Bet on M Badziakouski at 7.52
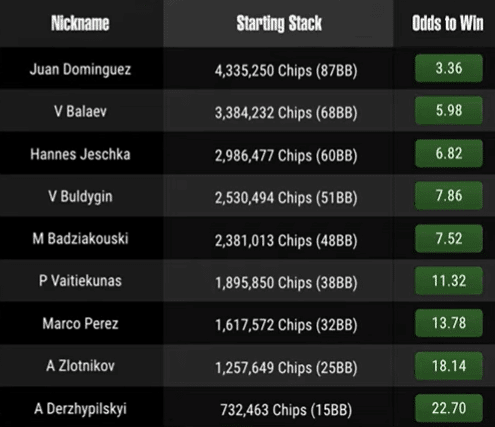Image resolution: width=495 pixels, height=427 pixels. pyautogui.click(x=449, y=238)
